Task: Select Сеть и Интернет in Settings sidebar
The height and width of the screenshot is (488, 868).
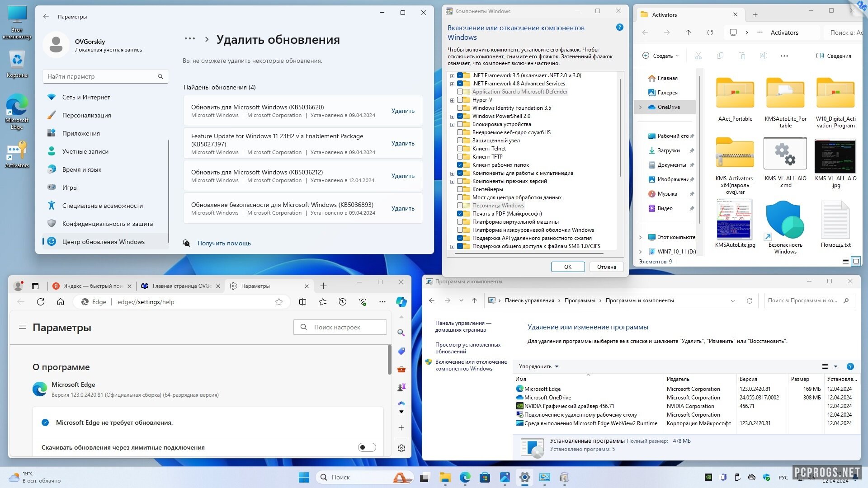Action: tap(105, 97)
